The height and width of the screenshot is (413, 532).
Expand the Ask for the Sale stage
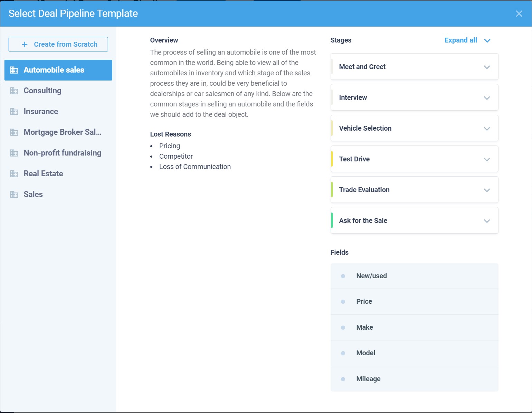point(487,221)
